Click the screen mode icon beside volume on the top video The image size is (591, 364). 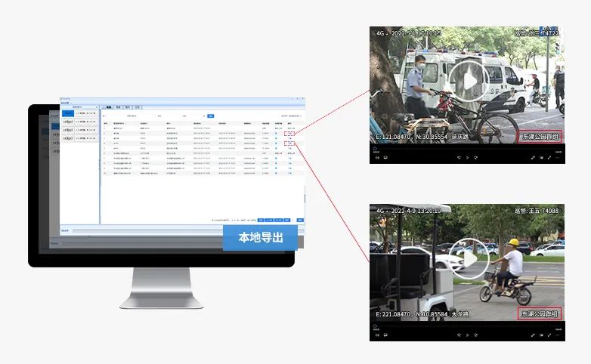tap(385, 158)
